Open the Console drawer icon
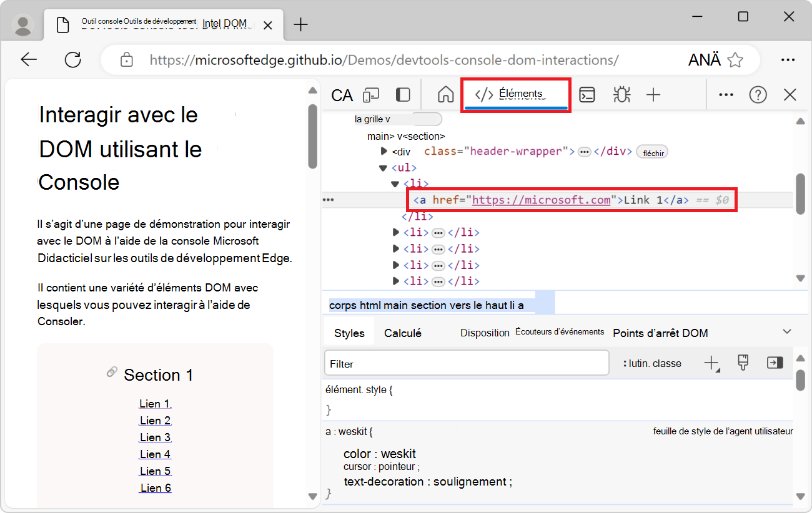The image size is (812, 513). click(x=587, y=95)
